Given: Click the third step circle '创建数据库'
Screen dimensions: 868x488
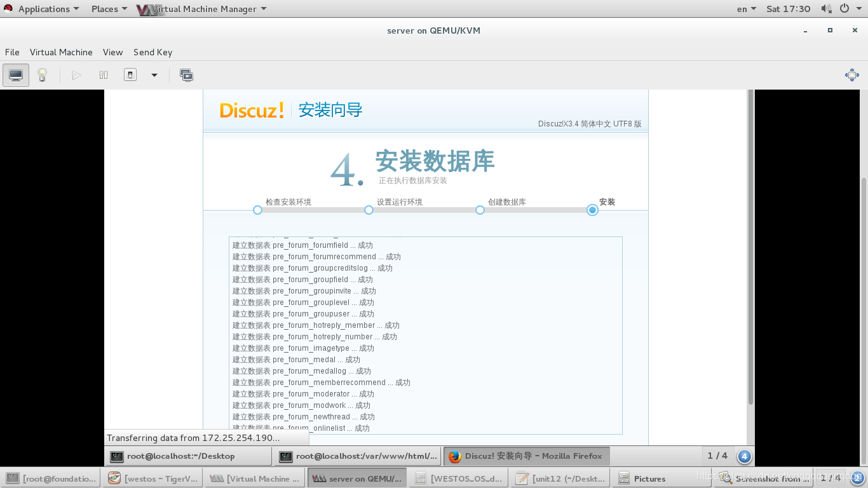Looking at the screenshot, I should [x=480, y=210].
